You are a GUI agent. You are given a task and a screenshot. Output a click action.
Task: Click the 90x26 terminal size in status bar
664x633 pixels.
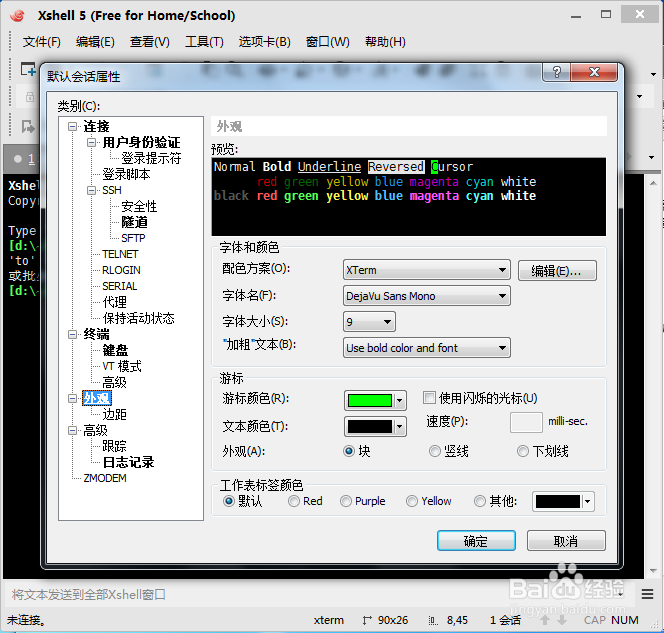click(393, 620)
